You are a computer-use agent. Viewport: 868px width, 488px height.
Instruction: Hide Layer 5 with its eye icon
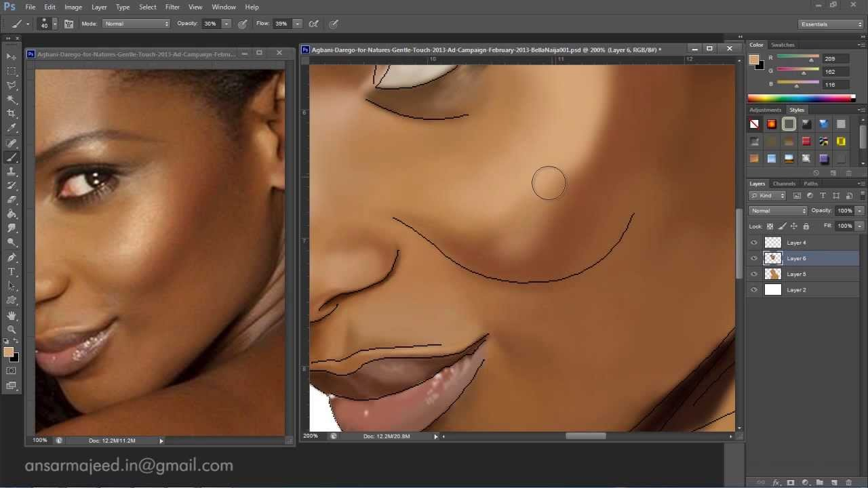[754, 274]
